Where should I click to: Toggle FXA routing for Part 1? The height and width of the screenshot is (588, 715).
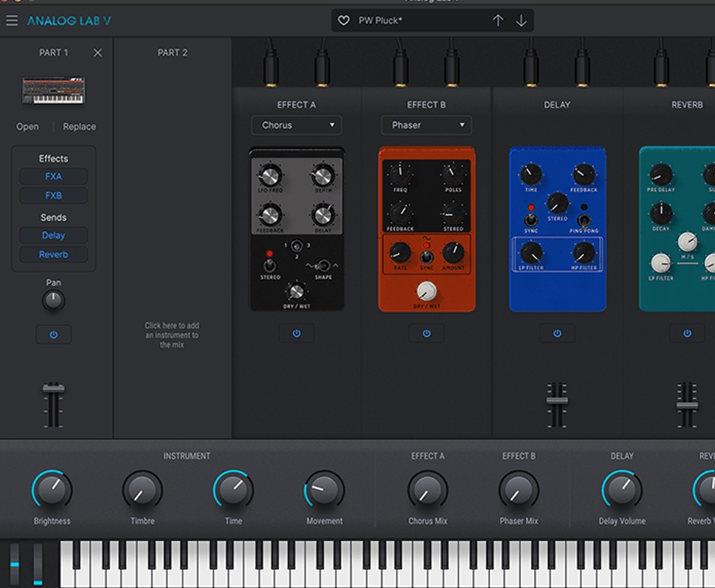pos(53,176)
